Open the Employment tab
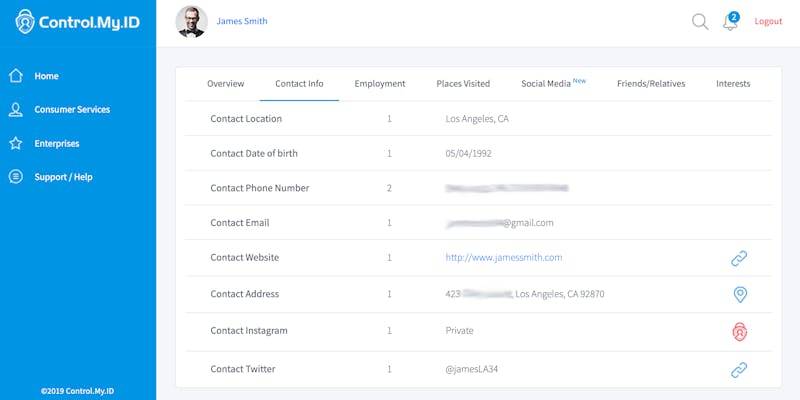This screenshot has width=800, height=400. coord(380,84)
